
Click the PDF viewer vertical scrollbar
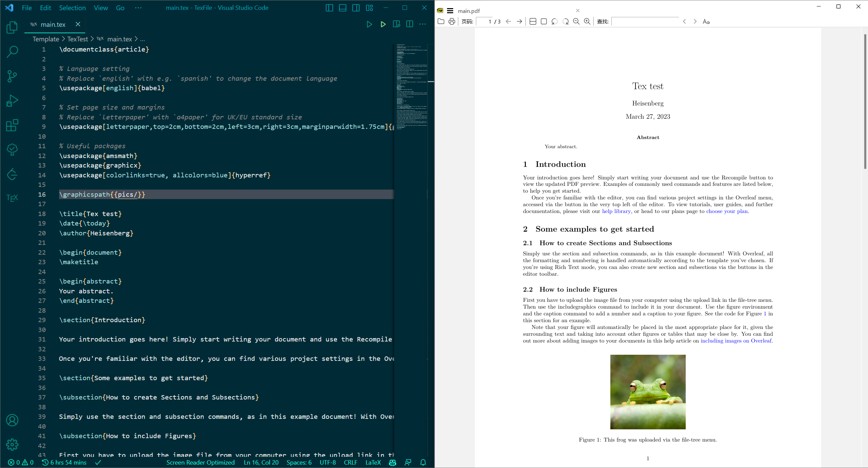pyautogui.click(x=865, y=102)
